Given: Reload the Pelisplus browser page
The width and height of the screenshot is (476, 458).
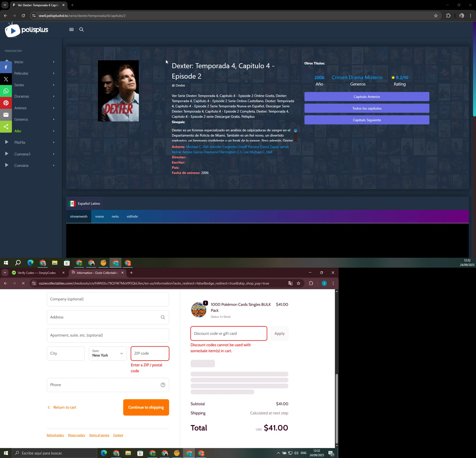Looking at the screenshot, I should 23,16.
